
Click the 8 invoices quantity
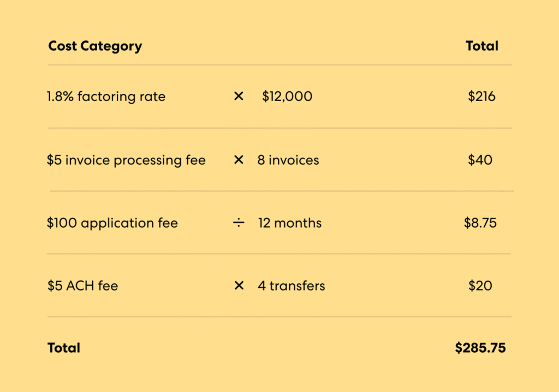(288, 161)
